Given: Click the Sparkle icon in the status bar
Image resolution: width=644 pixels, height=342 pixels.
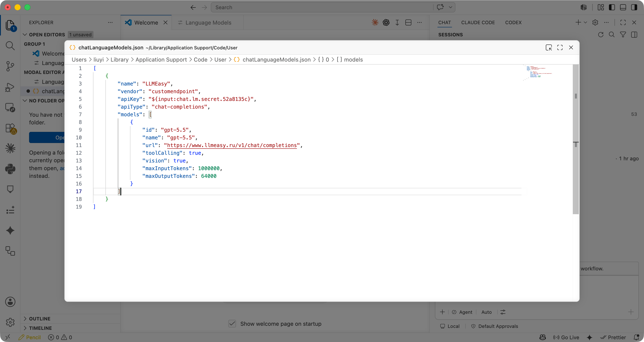Looking at the screenshot, I should (589, 337).
